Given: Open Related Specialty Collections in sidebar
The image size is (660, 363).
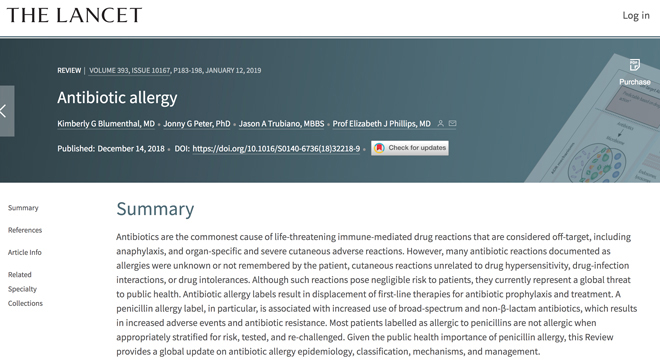Looking at the screenshot, I should pyautogui.click(x=25, y=289).
